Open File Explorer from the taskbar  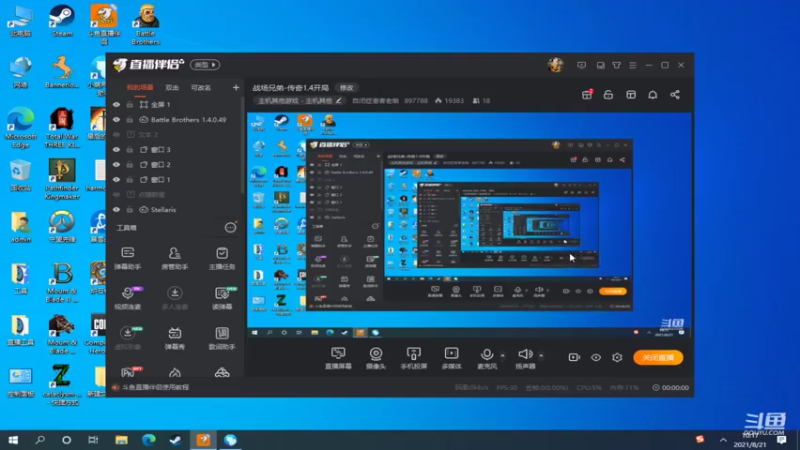click(x=121, y=440)
